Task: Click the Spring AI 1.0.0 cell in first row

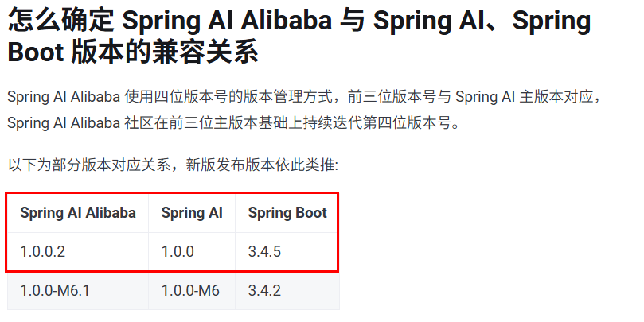Action: coord(178,252)
